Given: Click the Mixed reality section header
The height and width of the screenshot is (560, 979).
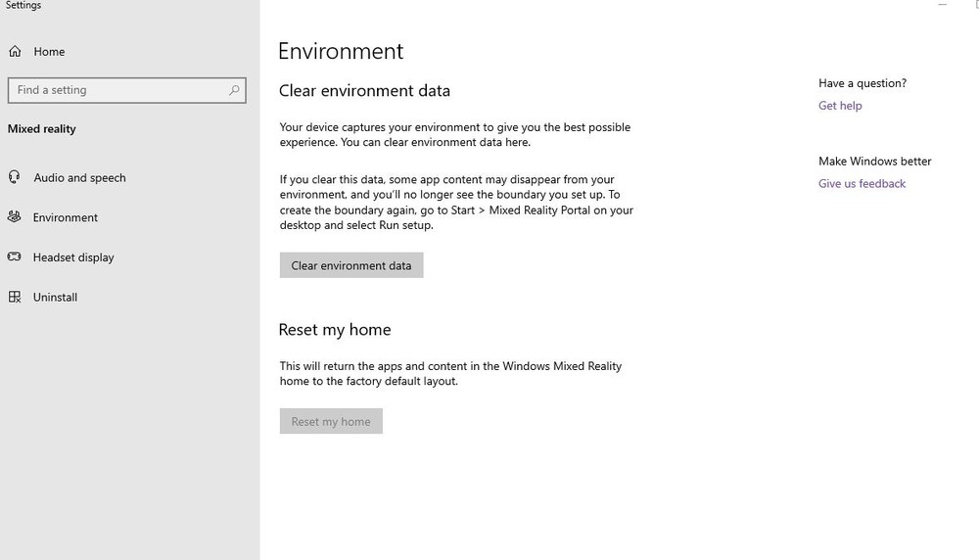Looking at the screenshot, I should pyautogui.click(x=42, y=129).
